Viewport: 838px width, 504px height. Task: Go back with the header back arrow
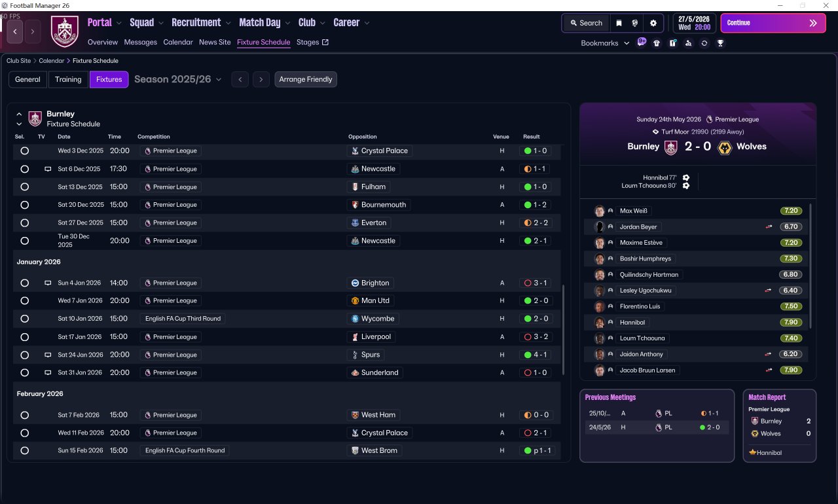tap(15, 31)
